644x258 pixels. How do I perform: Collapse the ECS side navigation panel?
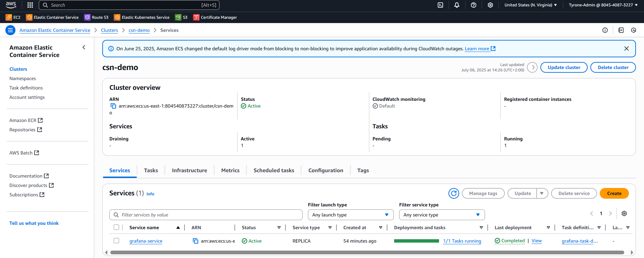point(84,48)
